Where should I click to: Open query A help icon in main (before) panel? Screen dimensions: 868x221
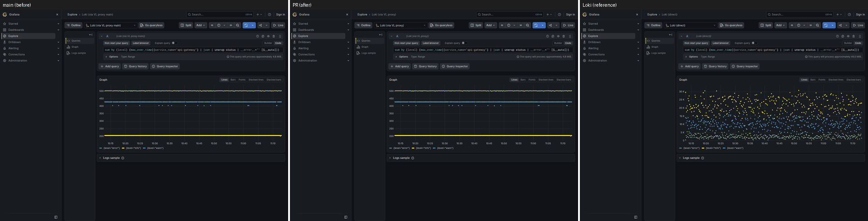click(258, 36)
